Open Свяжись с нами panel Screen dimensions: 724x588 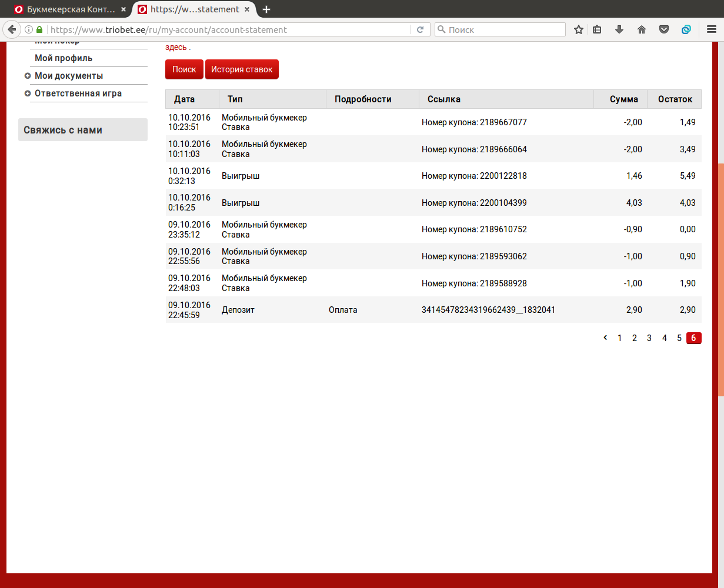(83, 130)
